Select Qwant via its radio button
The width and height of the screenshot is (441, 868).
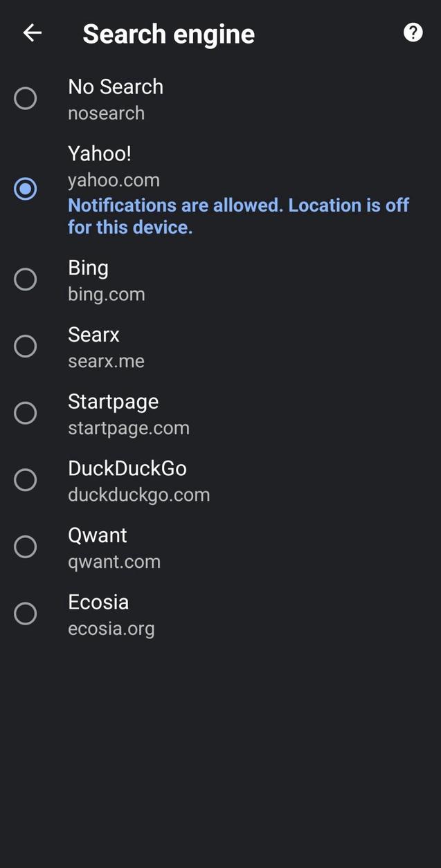coord(25,546)
